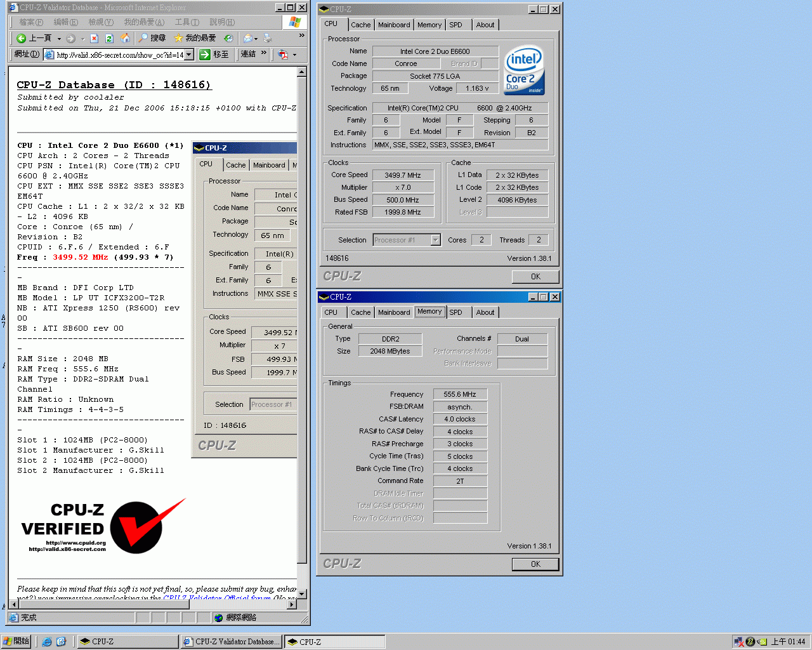Launch Internet Explorer from quick launch
Viewport: 812px width, 650px height.
47,642
